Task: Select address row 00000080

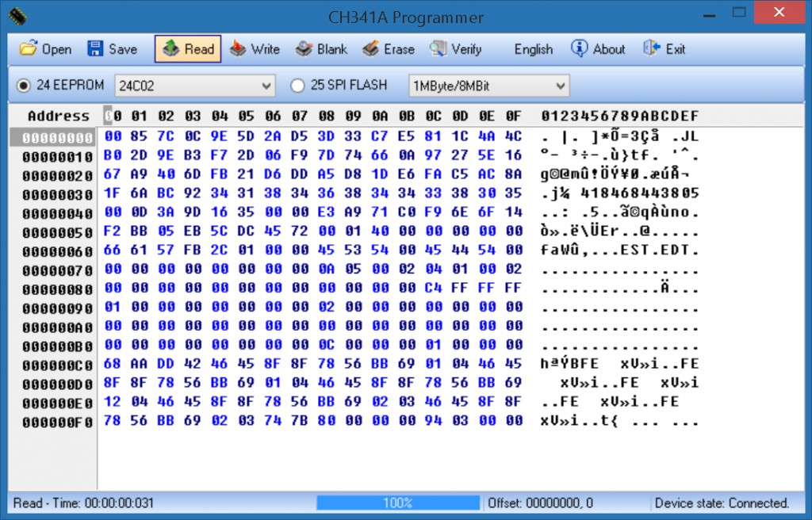Action: [x=57, y=289]
